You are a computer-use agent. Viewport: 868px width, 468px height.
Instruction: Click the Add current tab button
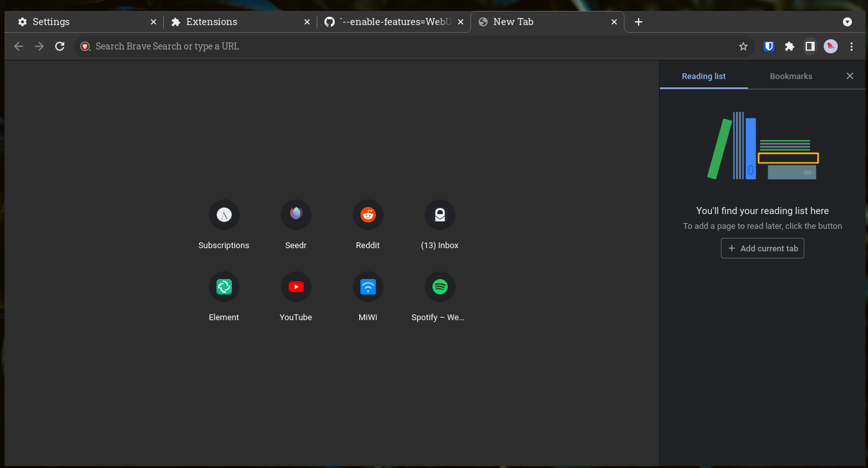tap(762, 248)
